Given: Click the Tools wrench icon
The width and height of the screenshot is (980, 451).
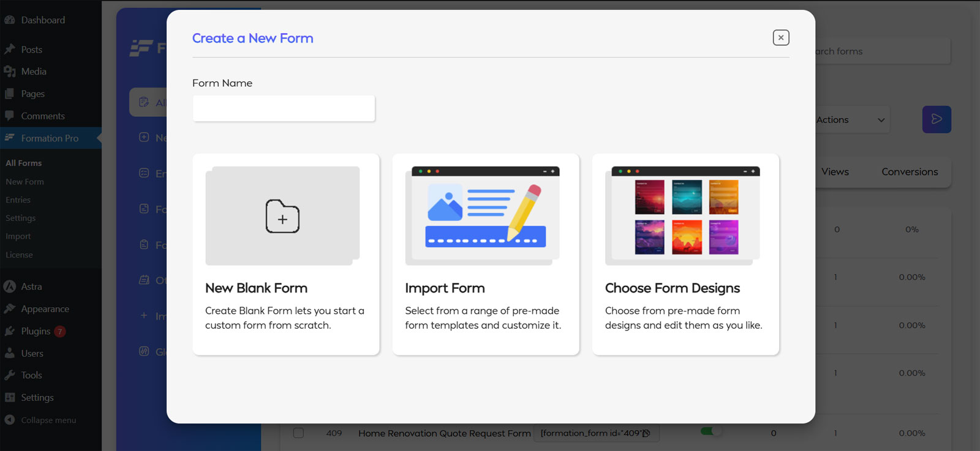Looking at the screenshot, I should (x=10, y=375).
